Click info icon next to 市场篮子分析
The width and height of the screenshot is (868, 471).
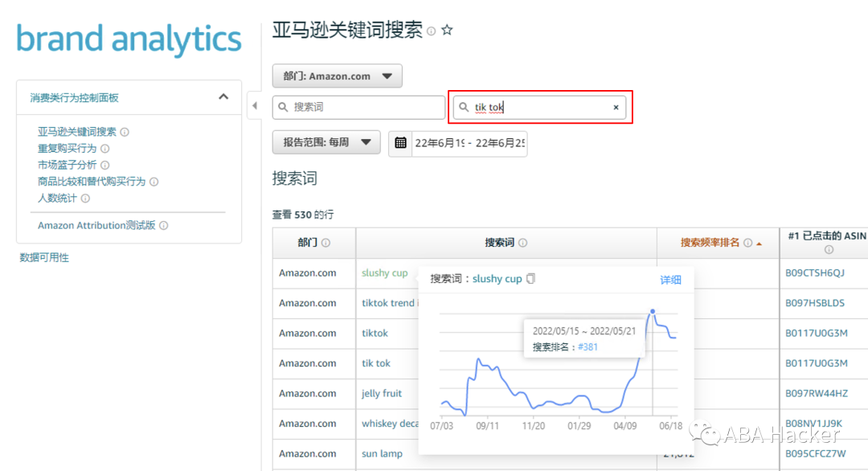(x=104, y=165)
